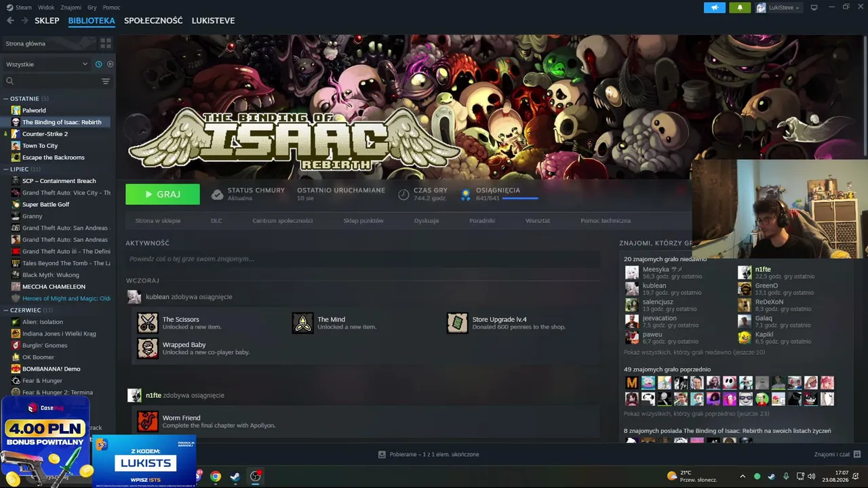Click the announcements megaphone button
This screenshot has height=488, width=868.
715,7
